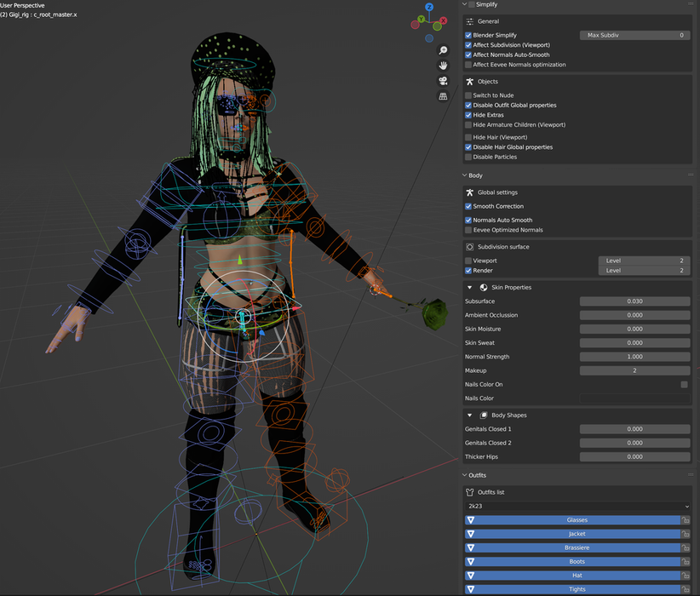Click the Outfits panel grip handle
Screen dimensions: 700x596
691,475
